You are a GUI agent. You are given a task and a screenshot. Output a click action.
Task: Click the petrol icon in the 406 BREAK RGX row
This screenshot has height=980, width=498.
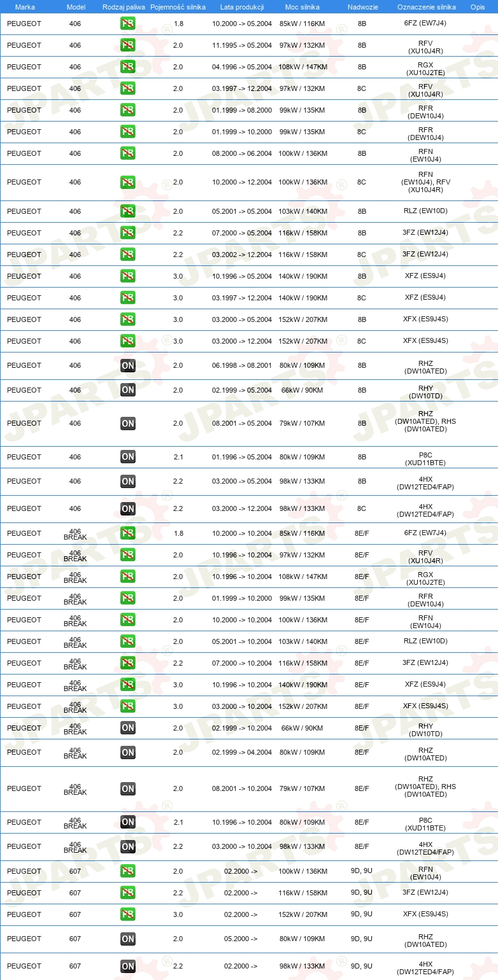[x=128, y=577]
